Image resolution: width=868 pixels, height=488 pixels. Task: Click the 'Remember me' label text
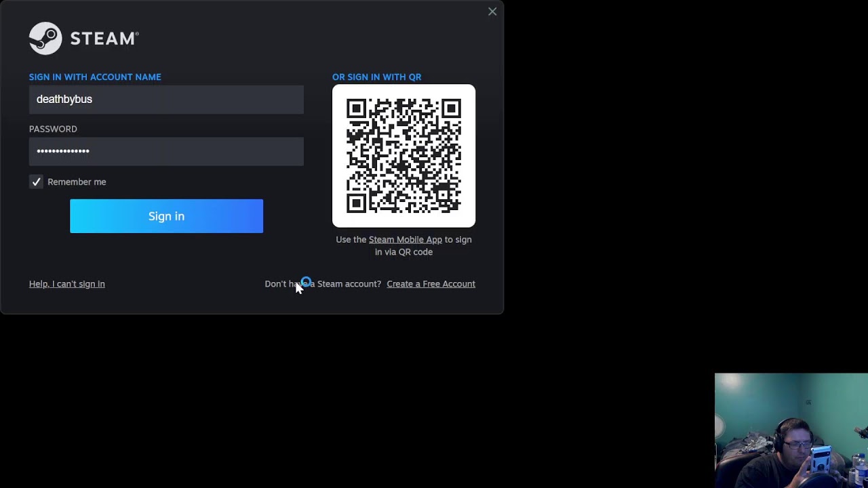click(x=77, y=182)
